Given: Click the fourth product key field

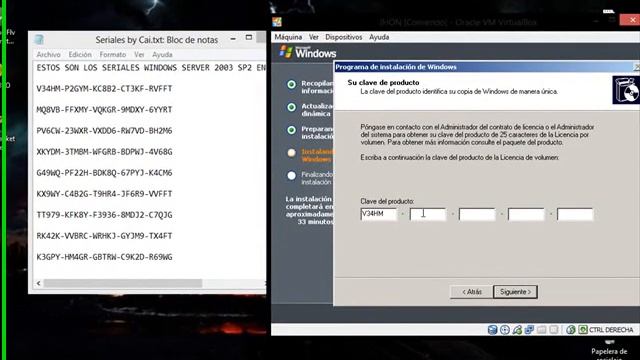Looking at the screenshot, I should pos(526,214).
